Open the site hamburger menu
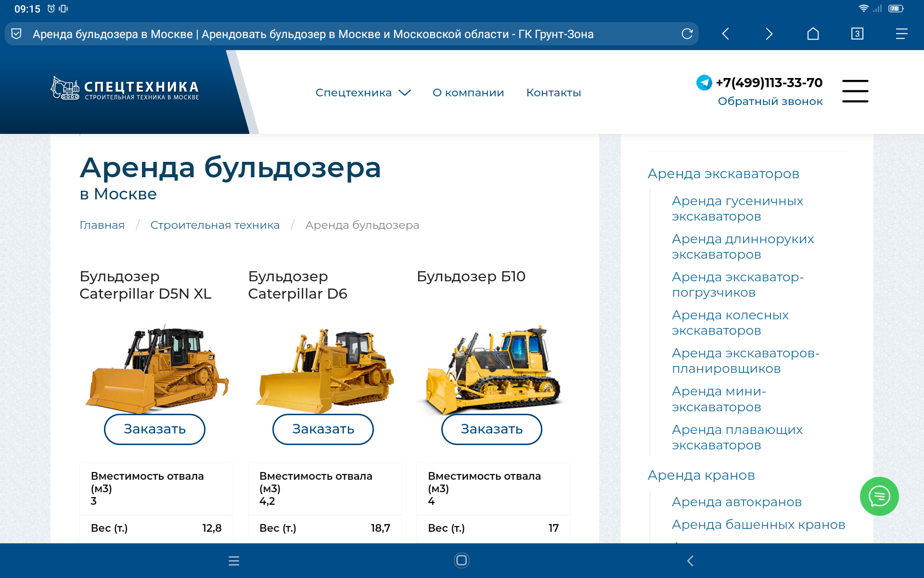 point(855,91)
